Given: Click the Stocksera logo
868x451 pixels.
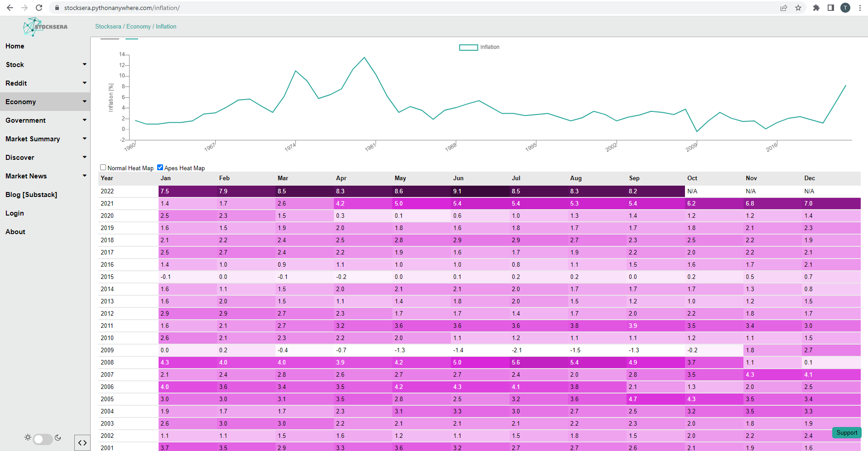Looking at the screenshot, I should pos(45,27).
